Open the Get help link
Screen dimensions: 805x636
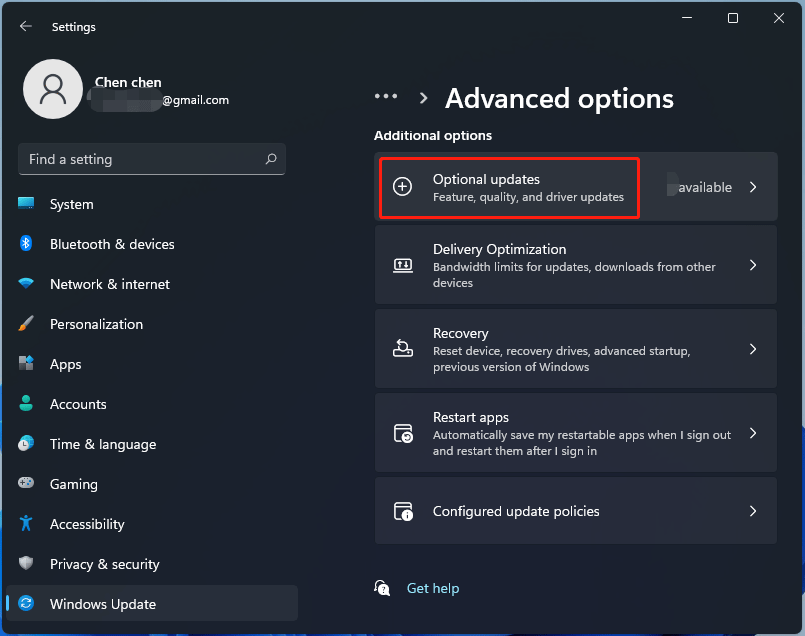[433, 589]
